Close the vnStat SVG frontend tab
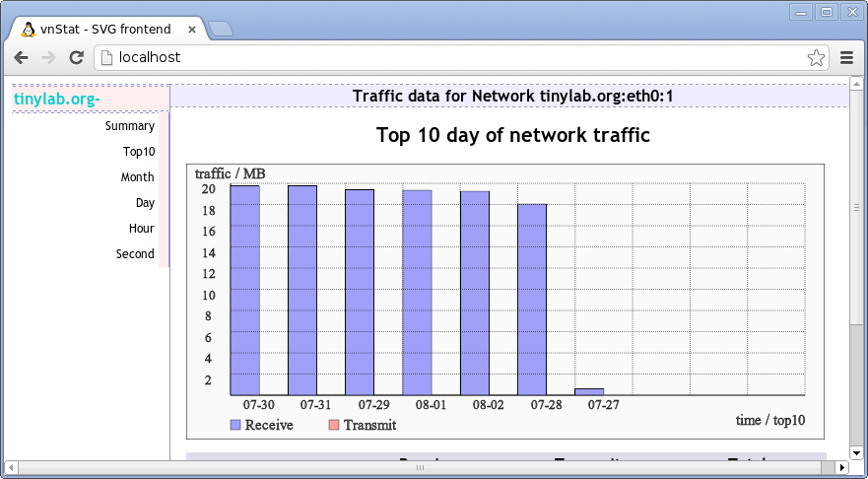The height and width of the screenshot is (479, 868). tap(192, 30)
